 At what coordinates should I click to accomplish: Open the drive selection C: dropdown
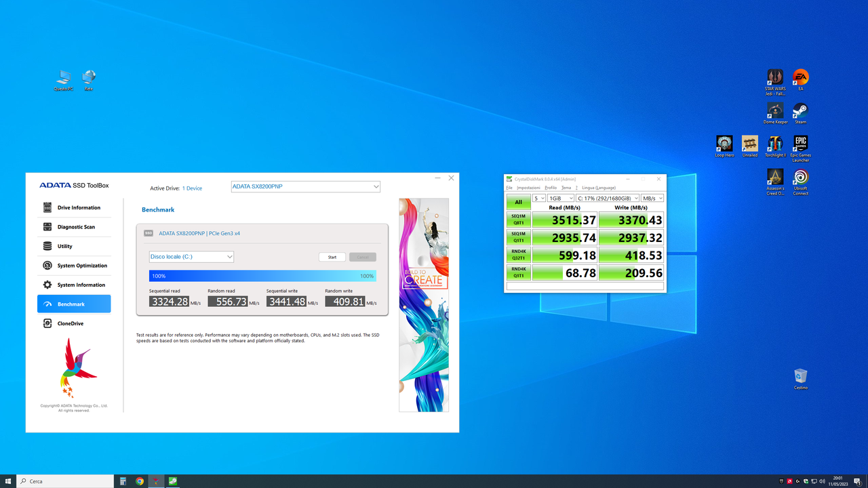click(608, 197)
